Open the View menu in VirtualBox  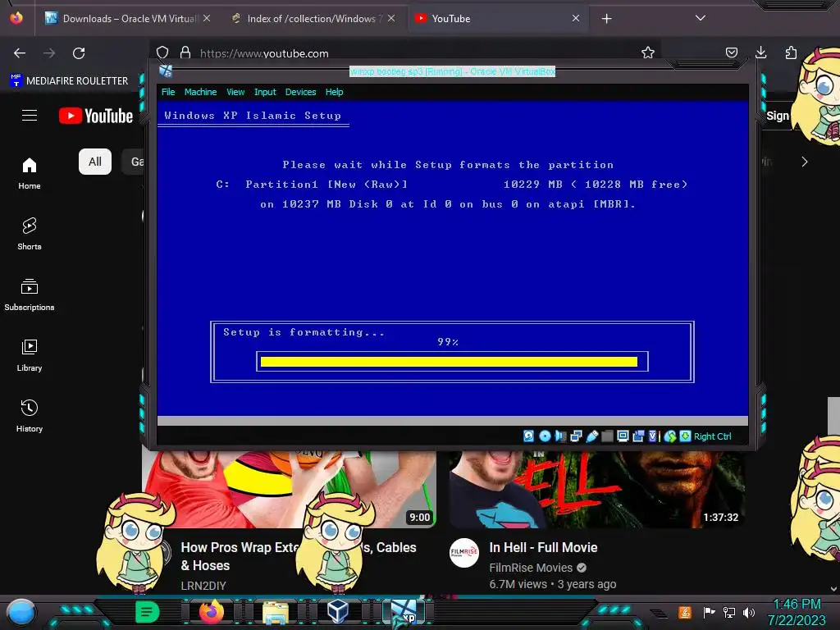point(235,92)
